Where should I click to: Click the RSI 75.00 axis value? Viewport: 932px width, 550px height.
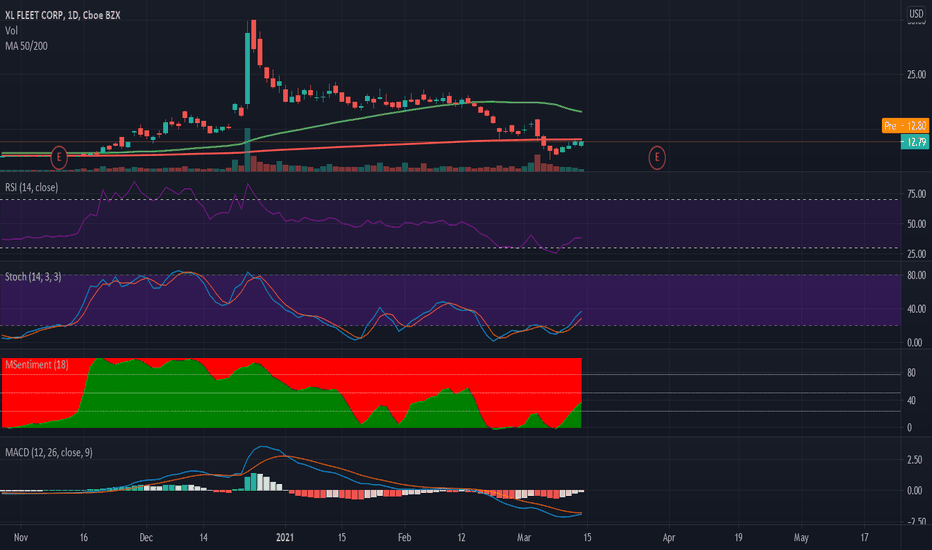point(916,194)
